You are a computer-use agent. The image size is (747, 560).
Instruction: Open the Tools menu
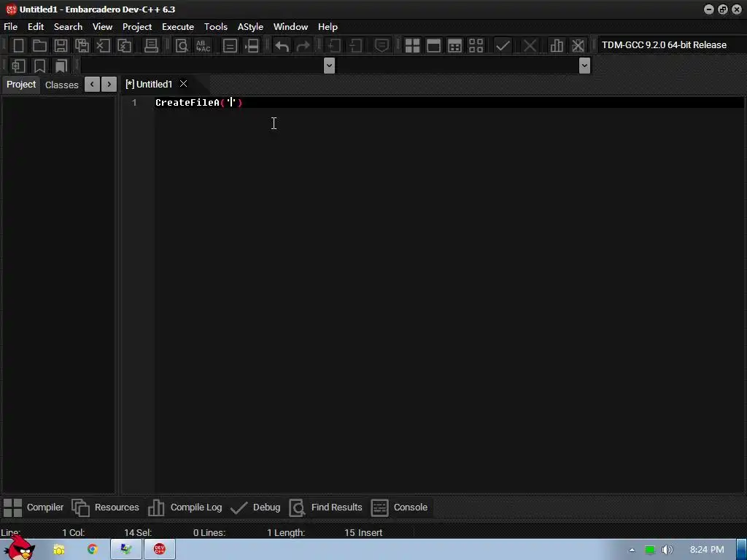(x=216, y=27)
